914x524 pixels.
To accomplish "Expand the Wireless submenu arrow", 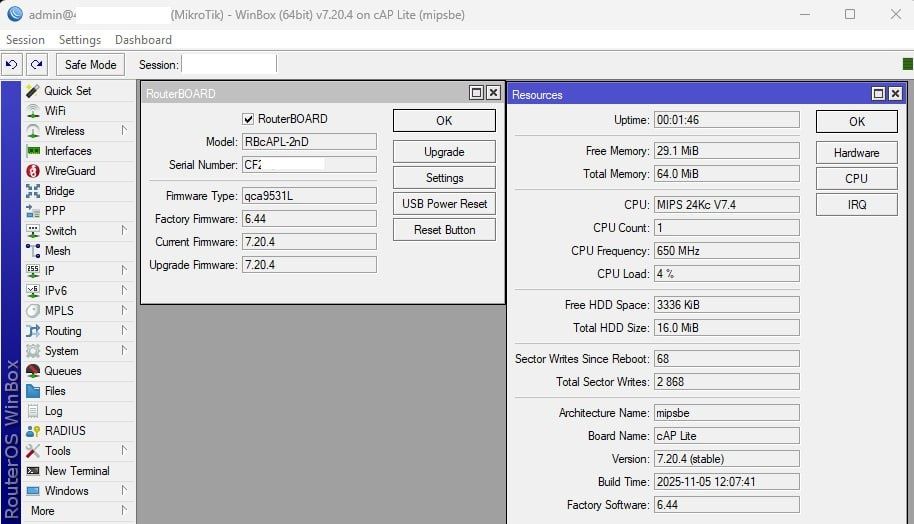I will 124,130.
